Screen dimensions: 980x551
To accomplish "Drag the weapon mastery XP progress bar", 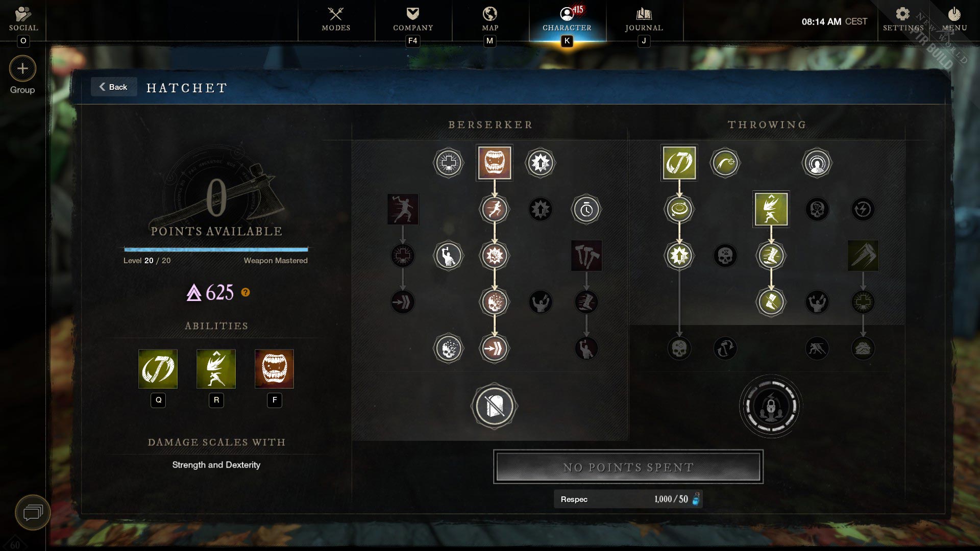I will (216, 249).
